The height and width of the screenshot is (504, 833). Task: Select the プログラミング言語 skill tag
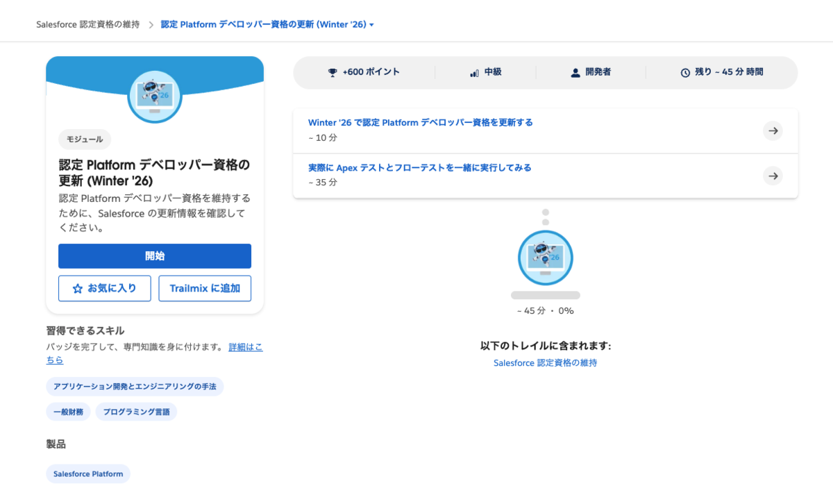136,412
